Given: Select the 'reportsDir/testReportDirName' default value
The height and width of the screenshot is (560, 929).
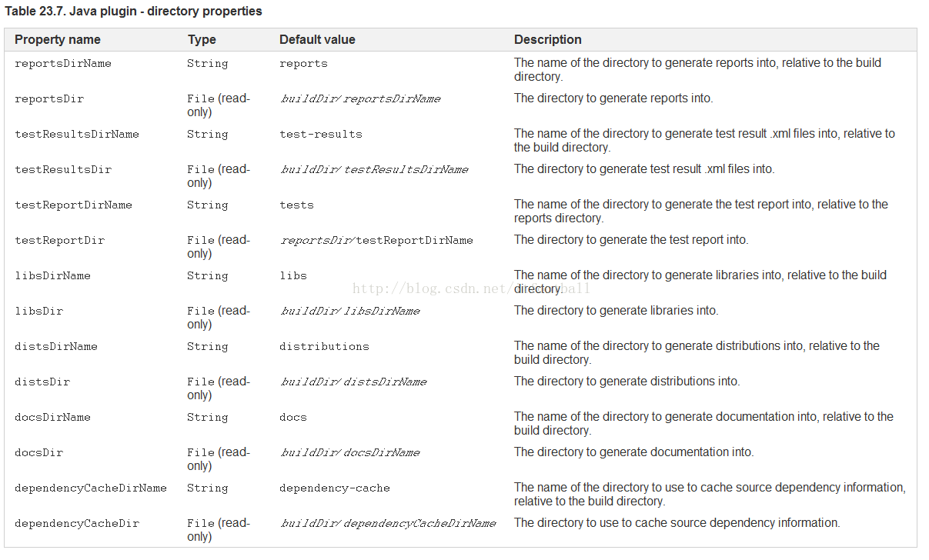Looking at the screenshot, I should point(376,241).
